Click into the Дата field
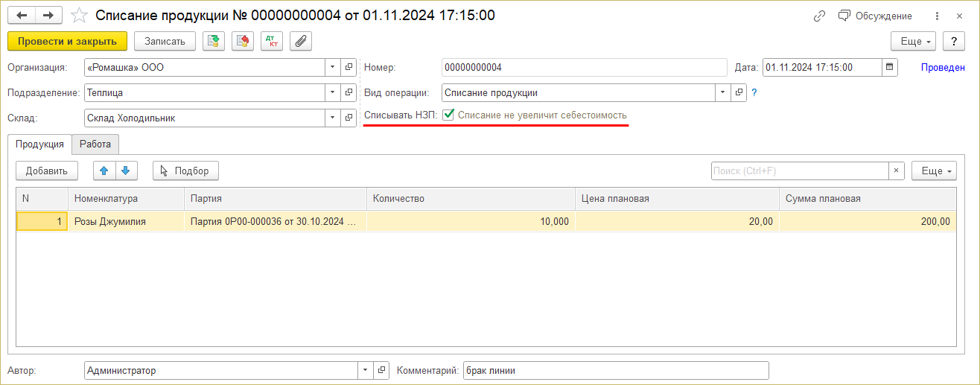 click(822, 68)
